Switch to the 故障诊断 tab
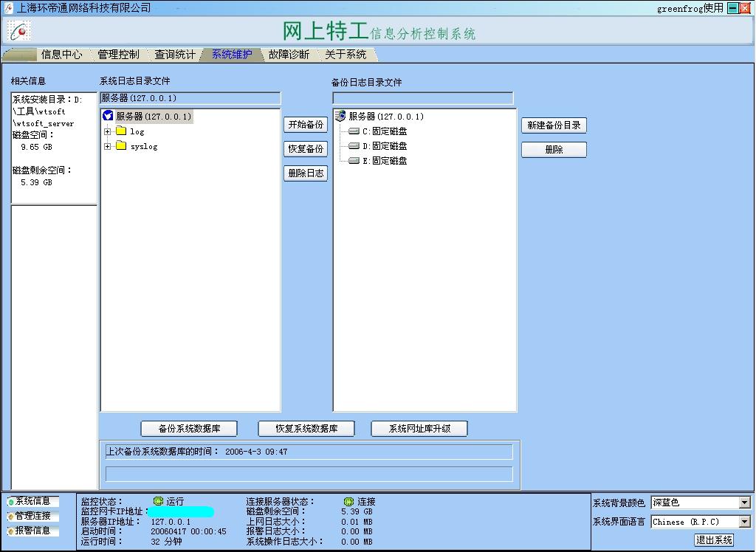 [x=289, y=55]
